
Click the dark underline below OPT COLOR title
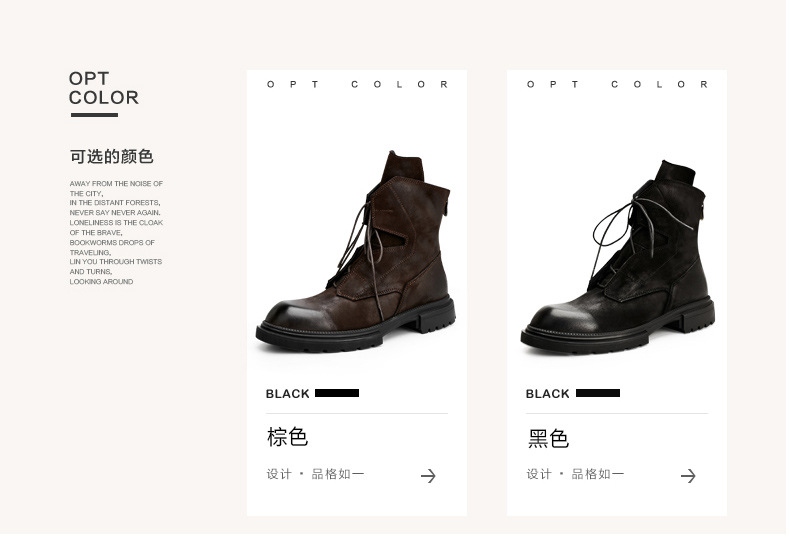pyautogui.click(x=94, y=115)
